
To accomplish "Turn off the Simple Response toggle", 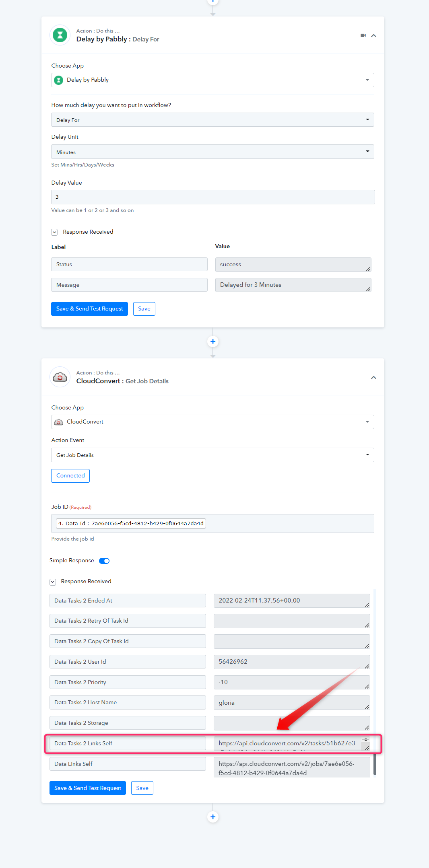I will point(104,561).
